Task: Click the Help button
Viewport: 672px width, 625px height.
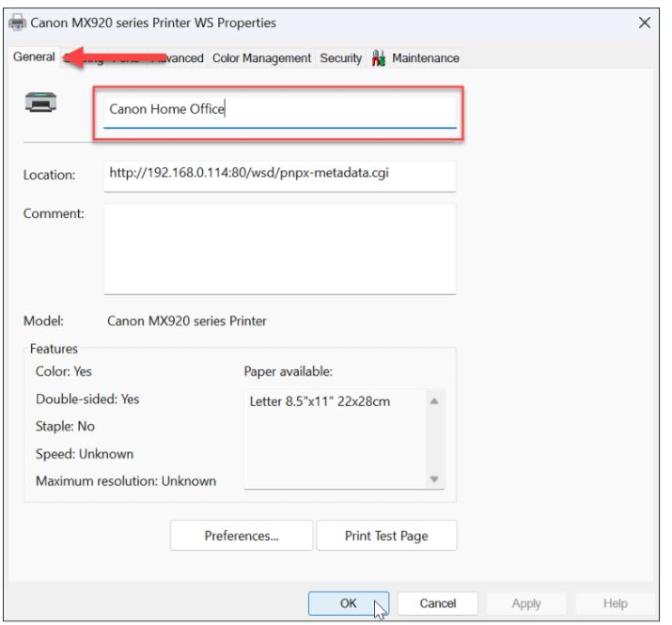Action: (615, 603)
